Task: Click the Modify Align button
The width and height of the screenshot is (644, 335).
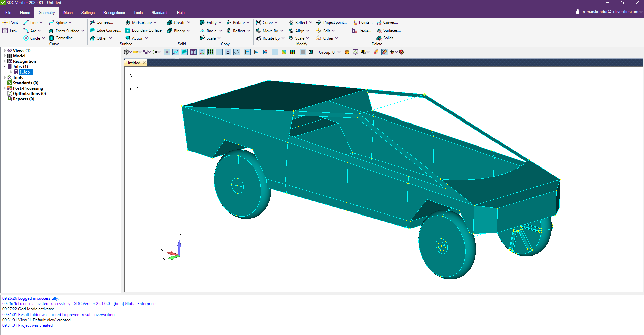Action: 299,31
